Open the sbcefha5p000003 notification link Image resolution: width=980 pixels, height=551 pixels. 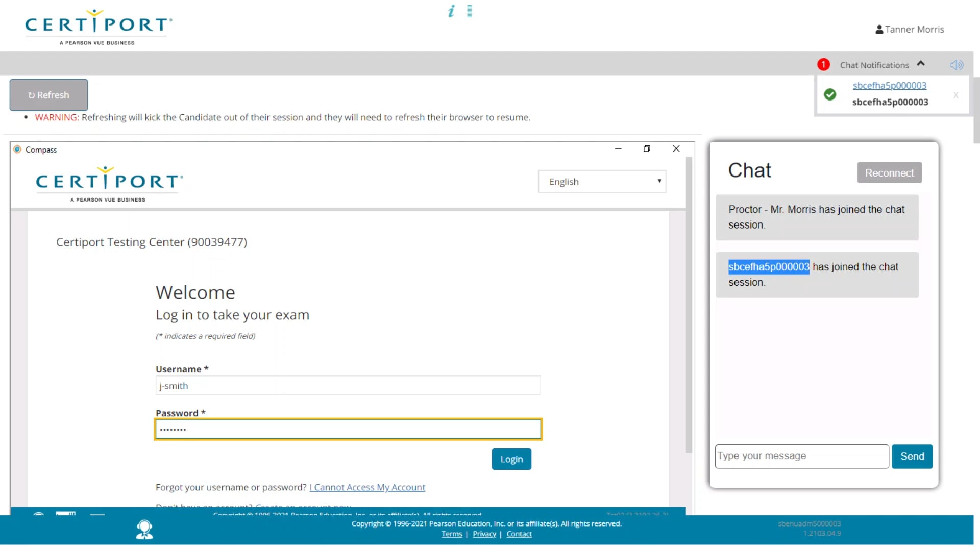889,85
